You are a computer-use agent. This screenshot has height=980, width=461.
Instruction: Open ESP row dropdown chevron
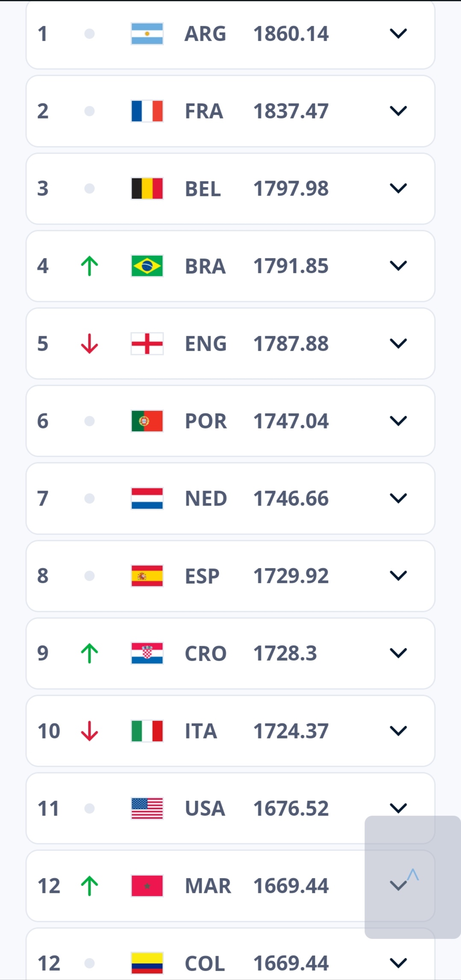tap(398, 576)
